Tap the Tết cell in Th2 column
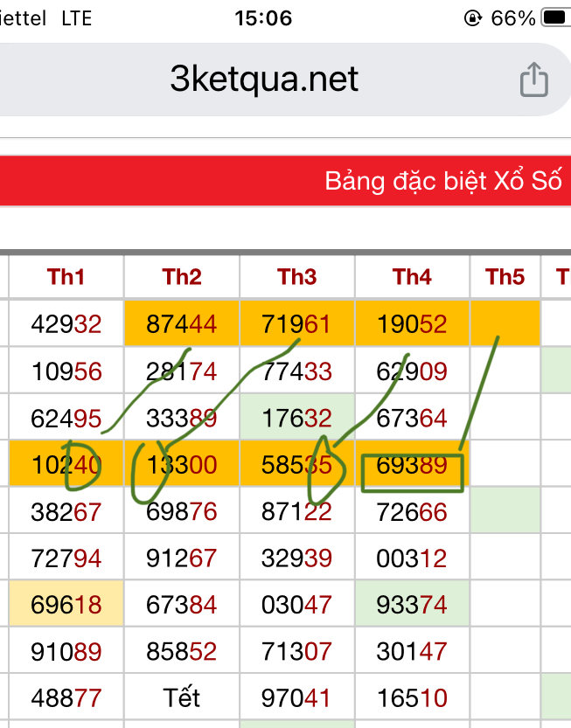Screen dimensions: 571x728 [x=182, y=697]
